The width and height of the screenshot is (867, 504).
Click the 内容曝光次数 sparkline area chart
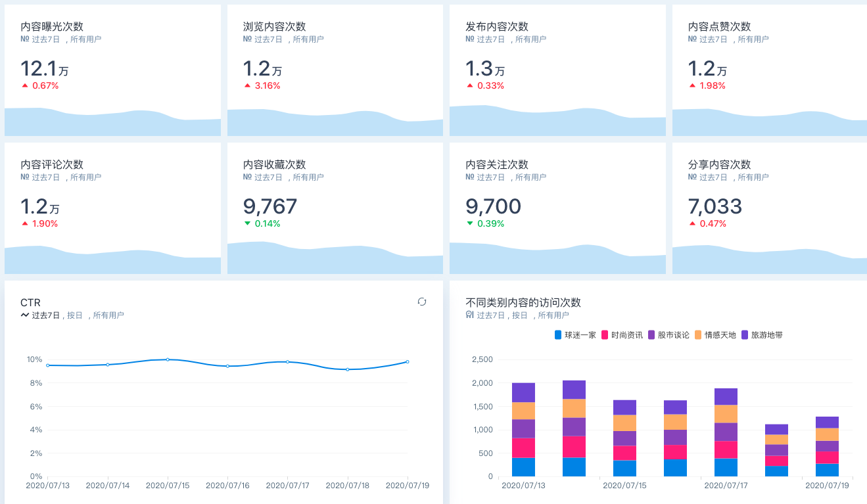(112, 122)
